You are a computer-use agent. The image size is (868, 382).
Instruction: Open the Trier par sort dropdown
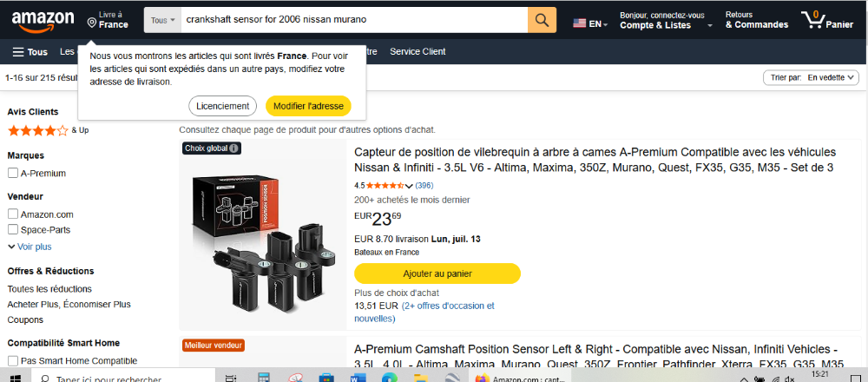pyautogui.click(x=811, y=78)
